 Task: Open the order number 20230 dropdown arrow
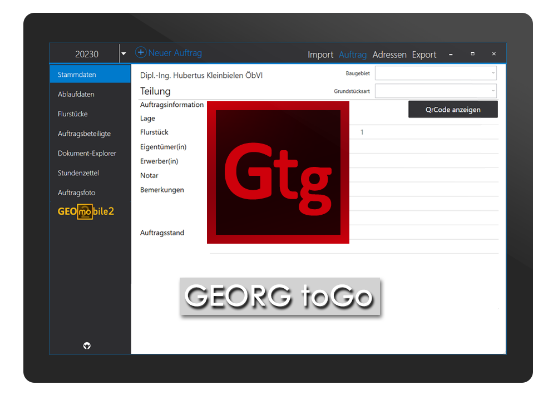[x=123, y=54]
